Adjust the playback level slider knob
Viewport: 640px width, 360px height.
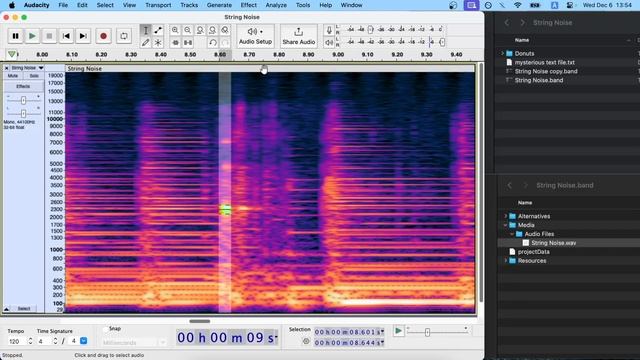(x=442, y=42)
